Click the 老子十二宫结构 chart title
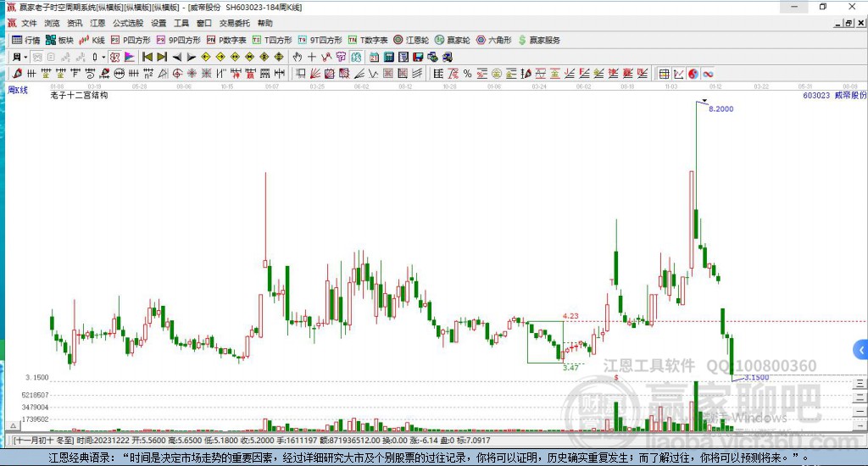 (x=79, y=95)
